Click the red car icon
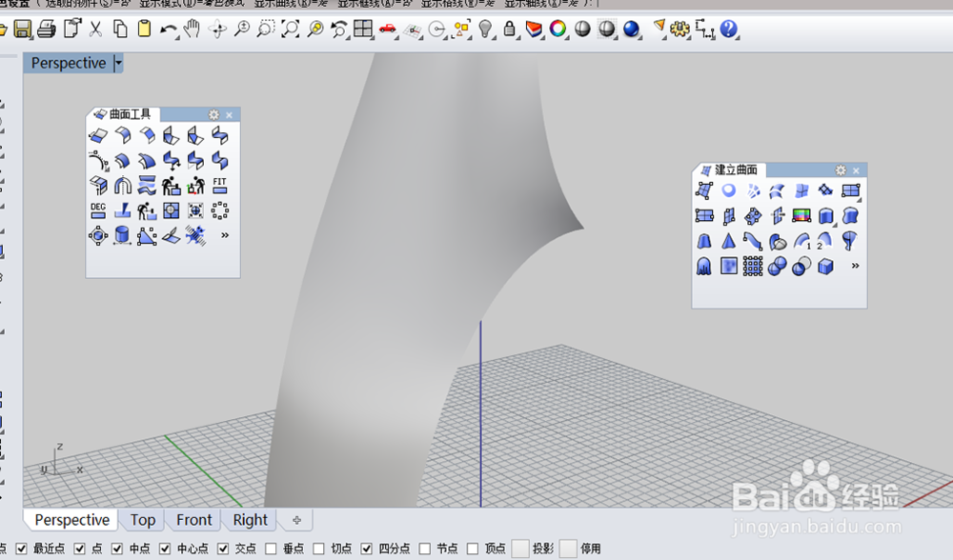The image size is (953, 560). coord(387,29)
